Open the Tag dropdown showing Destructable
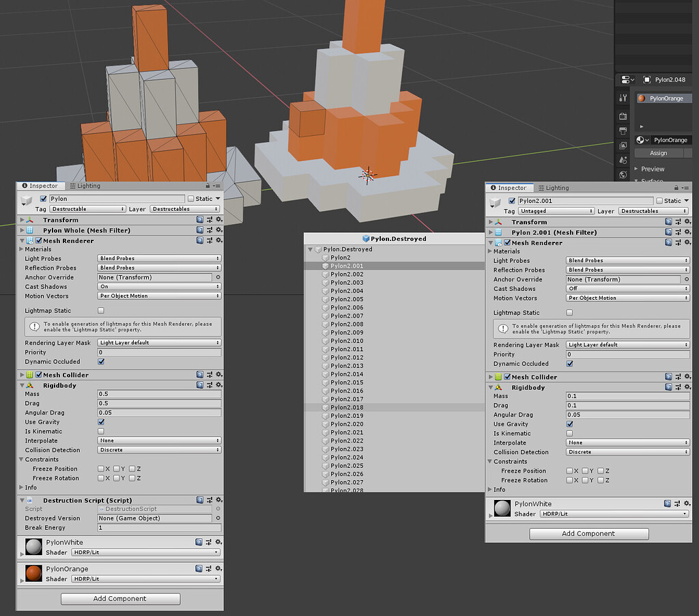 point(87,209)
